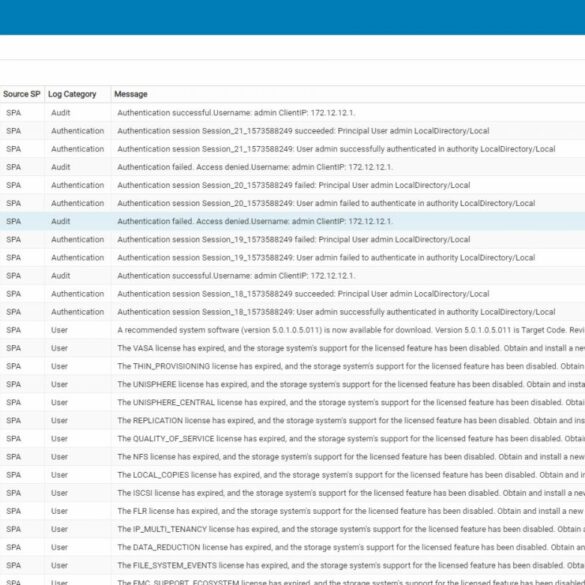This screenshot has height=585, width=585.
Task: Select the LOCAL_COPIES license expired message
Action: click(x=351, y=475)
